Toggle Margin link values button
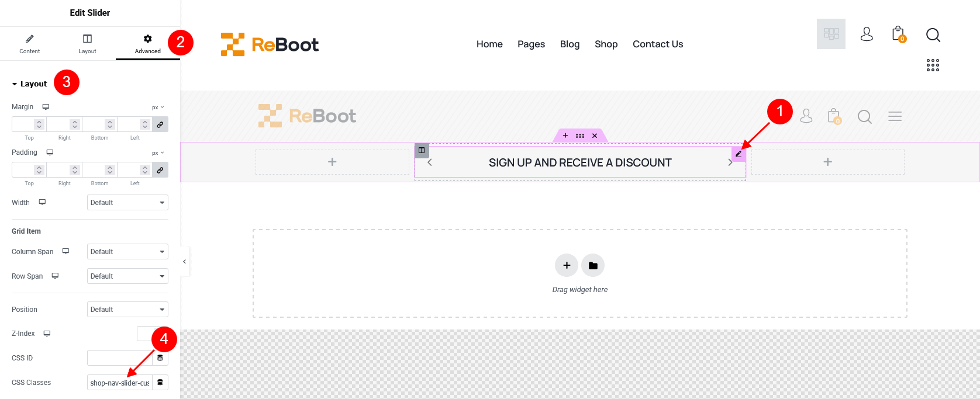The width and height of the screenshot is (980, 399). click(160, 124)
